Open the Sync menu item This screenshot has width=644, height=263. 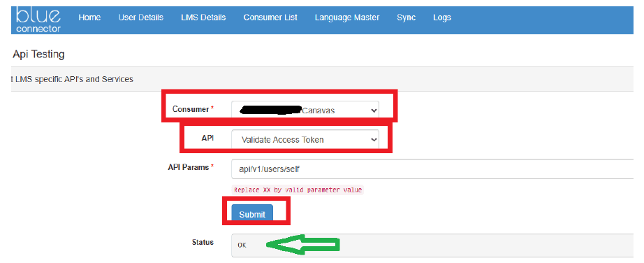tap(407, 17)
